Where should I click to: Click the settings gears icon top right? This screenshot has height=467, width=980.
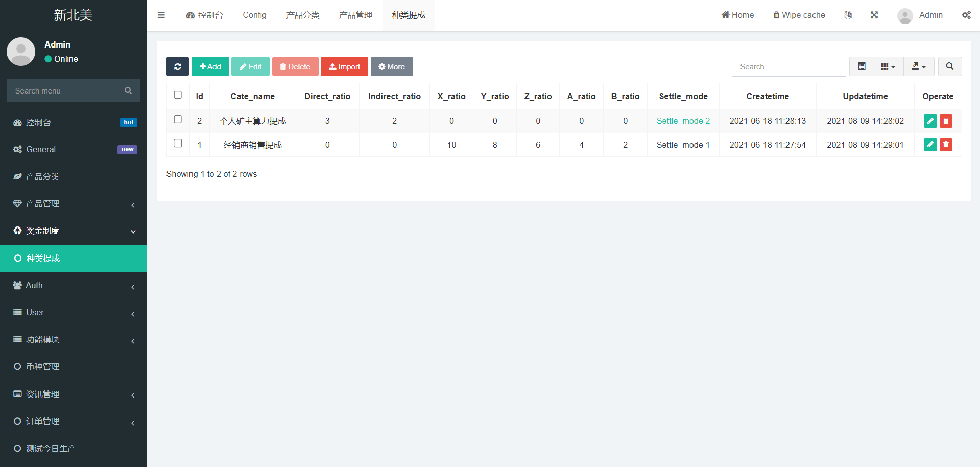click(x=966, y=15)
